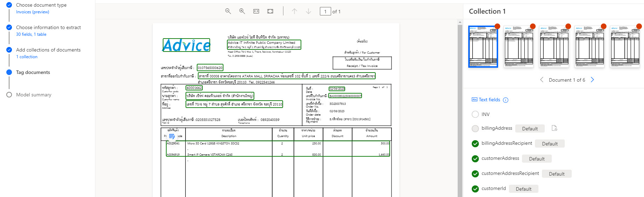Click the zoom in magnifier icon
Viewport: 644px width, 197px height.
(242, 11)
